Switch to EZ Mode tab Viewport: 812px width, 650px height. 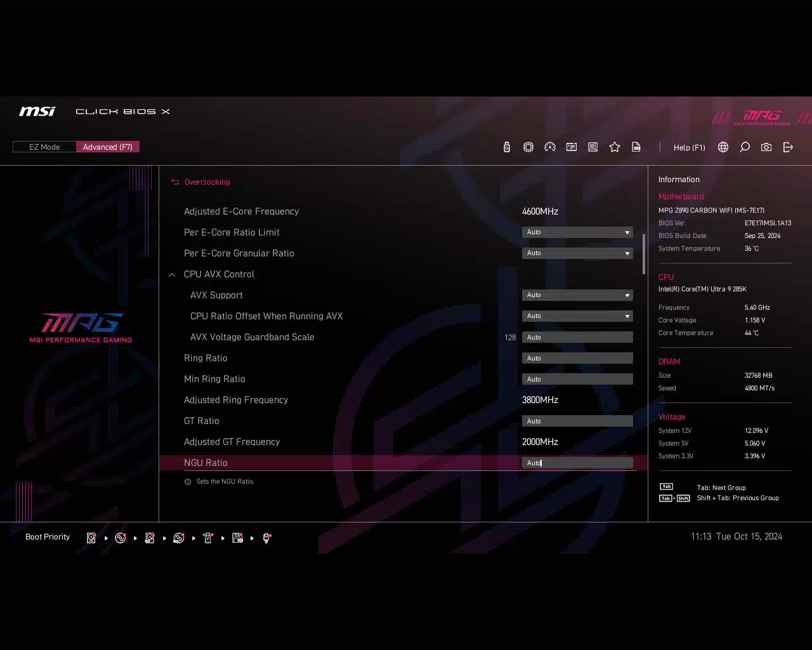point(44,147)
